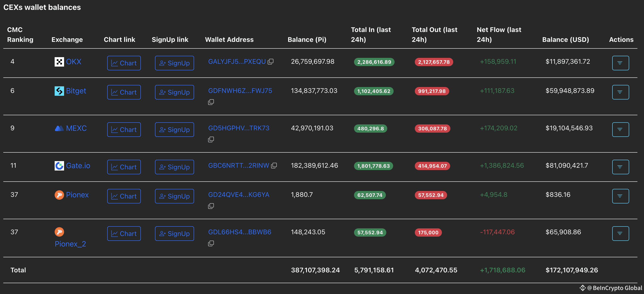The image size is (644, 294).
Task: Copy the Pionex_2 GDL66HS4 wallet address
Action: 211,244
